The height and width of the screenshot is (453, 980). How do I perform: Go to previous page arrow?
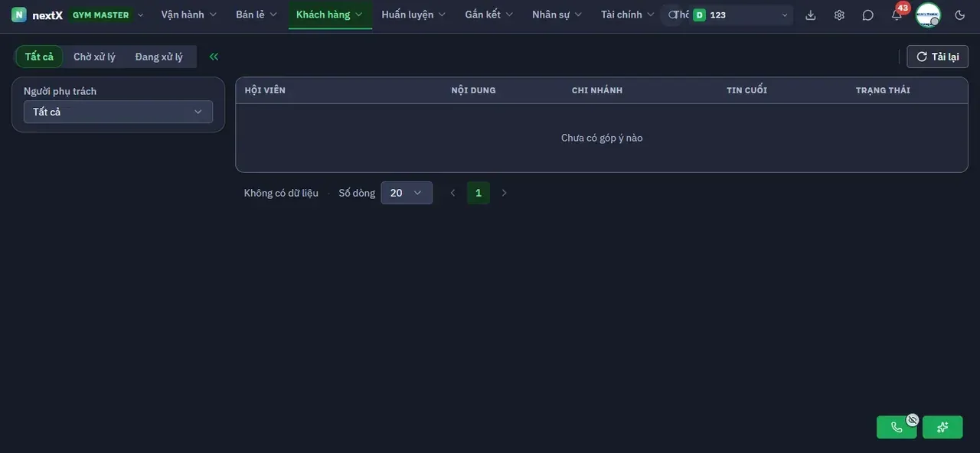(452, 193)
